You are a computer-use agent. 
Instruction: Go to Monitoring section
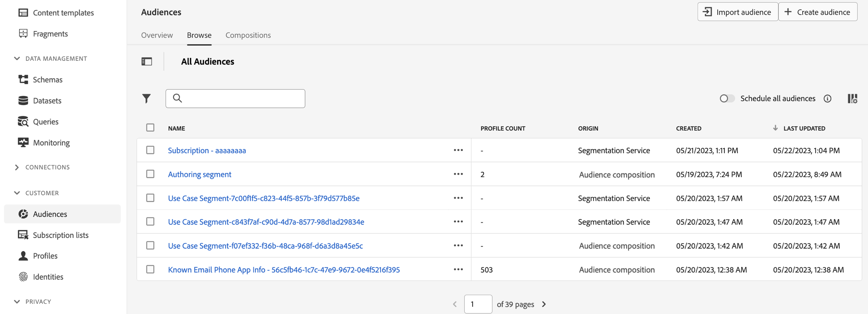click(51, 143)
